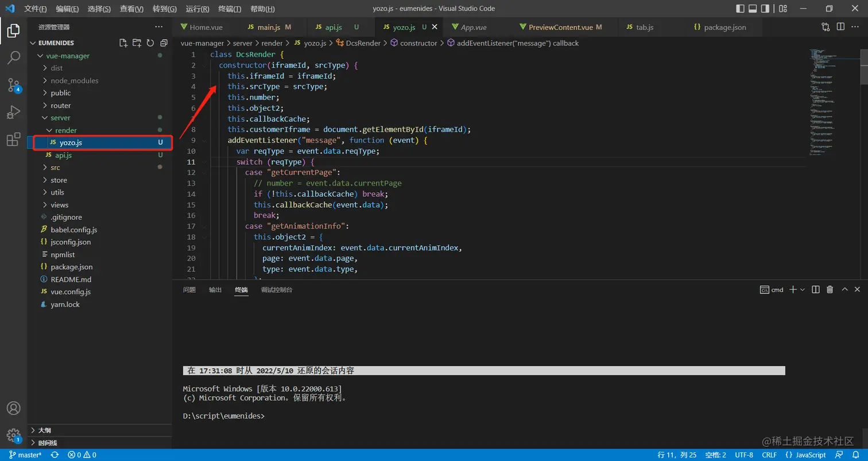
Task: Switch to the Home.vue tab
Action: 206,27
